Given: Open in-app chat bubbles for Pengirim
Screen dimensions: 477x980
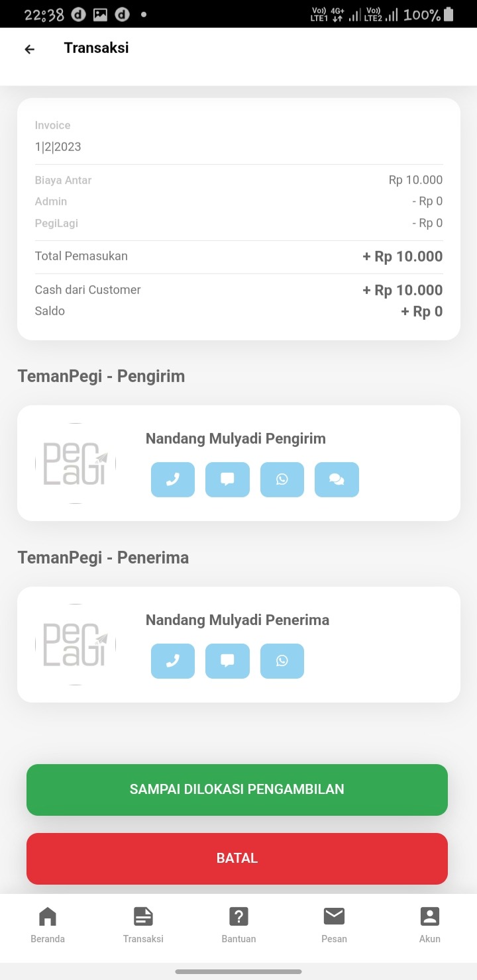Looking at the screenshot, I should click(337, 479).
